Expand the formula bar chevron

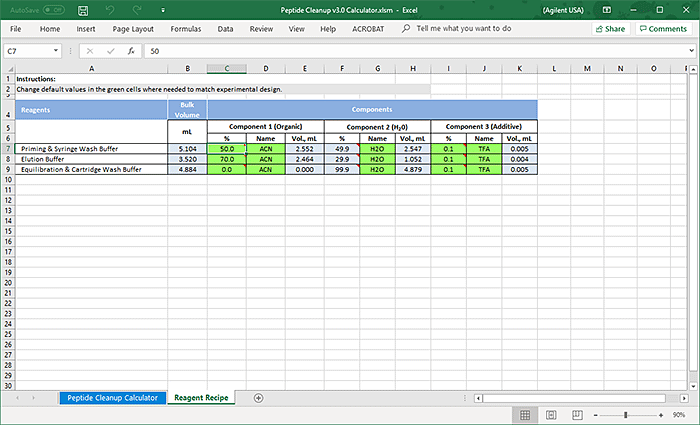(x=691, y=50)
